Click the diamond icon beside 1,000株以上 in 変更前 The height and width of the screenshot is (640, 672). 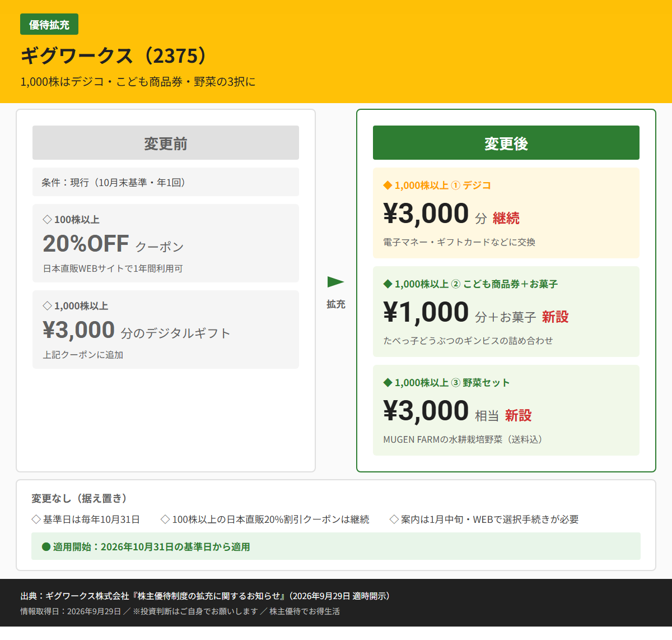click(x=47, y=305)
